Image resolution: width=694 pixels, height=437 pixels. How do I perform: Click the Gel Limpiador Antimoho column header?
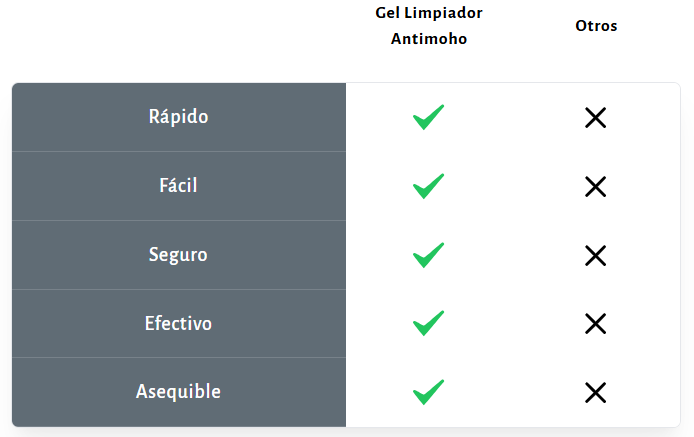point(429,27)
